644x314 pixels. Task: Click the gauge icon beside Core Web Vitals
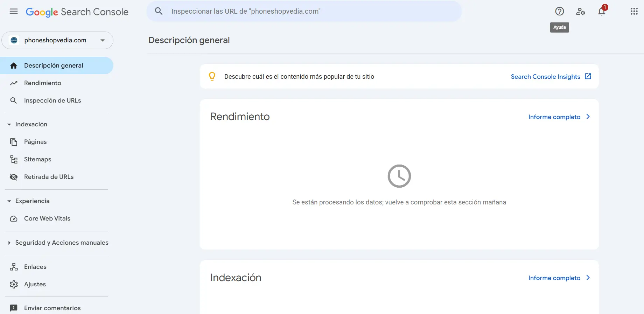click(14, 218)
